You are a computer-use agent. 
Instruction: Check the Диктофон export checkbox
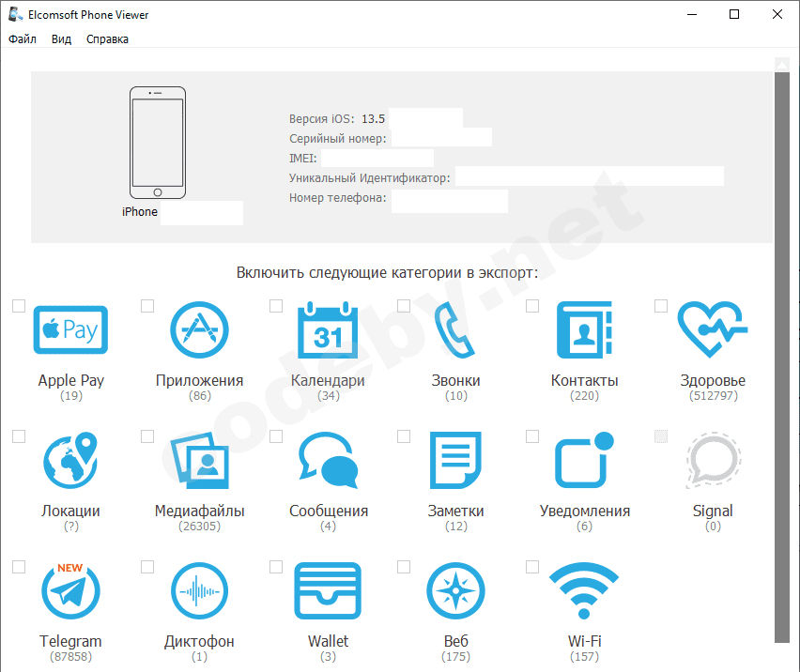[x=147, y=567]
